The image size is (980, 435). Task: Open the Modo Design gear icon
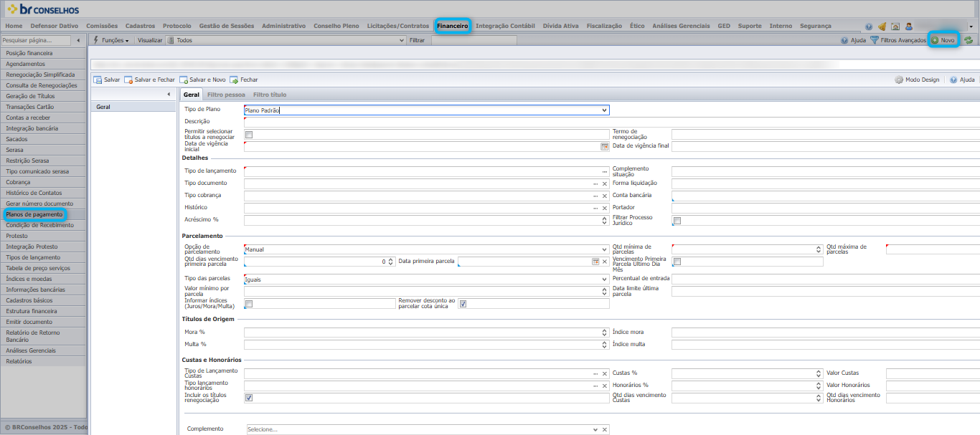[x=899, y=80]
